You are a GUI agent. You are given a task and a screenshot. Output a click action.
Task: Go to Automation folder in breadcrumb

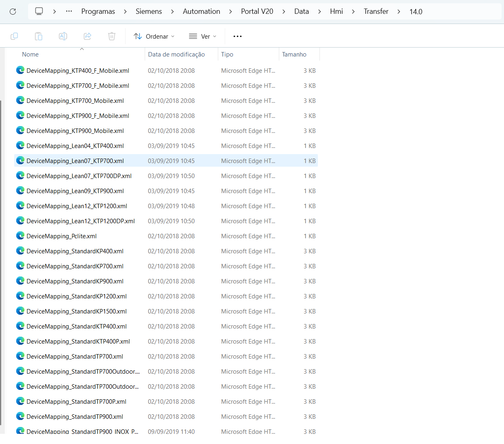(201, 11)
